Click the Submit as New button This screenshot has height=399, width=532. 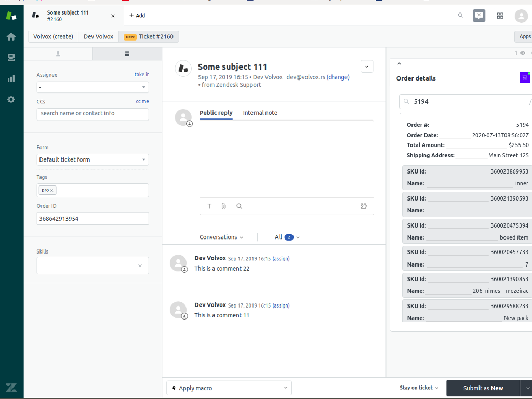(483, 388)
